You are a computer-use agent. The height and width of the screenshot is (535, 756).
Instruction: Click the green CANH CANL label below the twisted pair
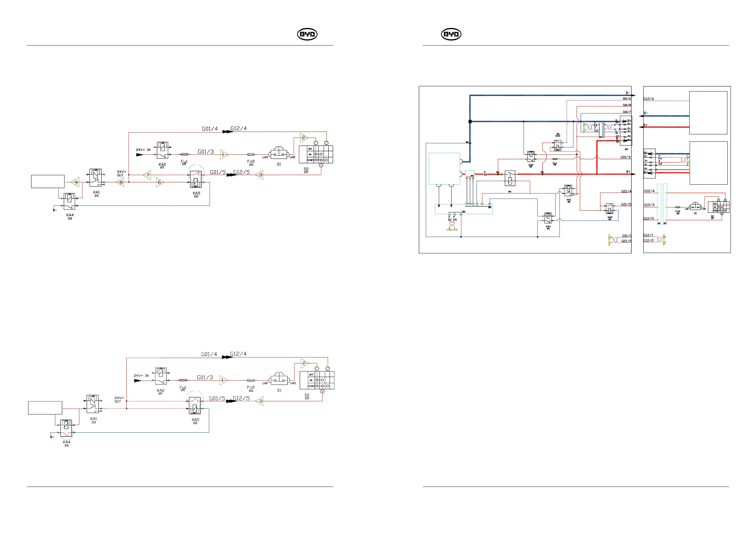[x=452, y=230]
